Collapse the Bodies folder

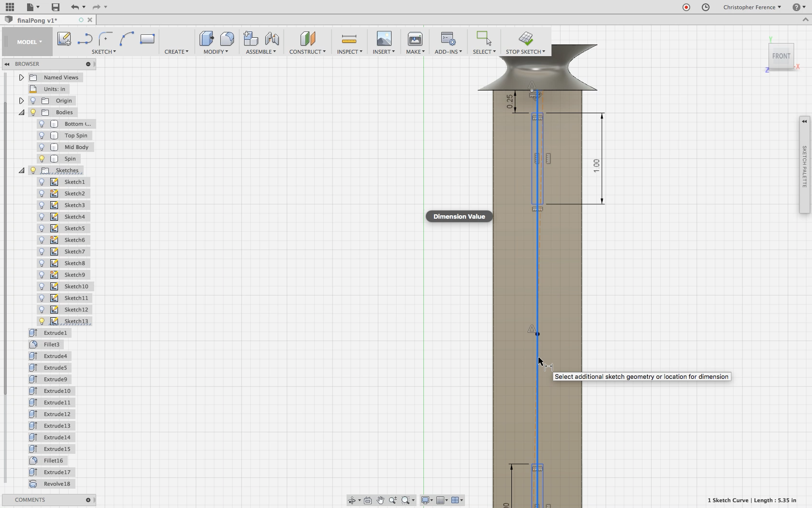(x=21, y=112)
